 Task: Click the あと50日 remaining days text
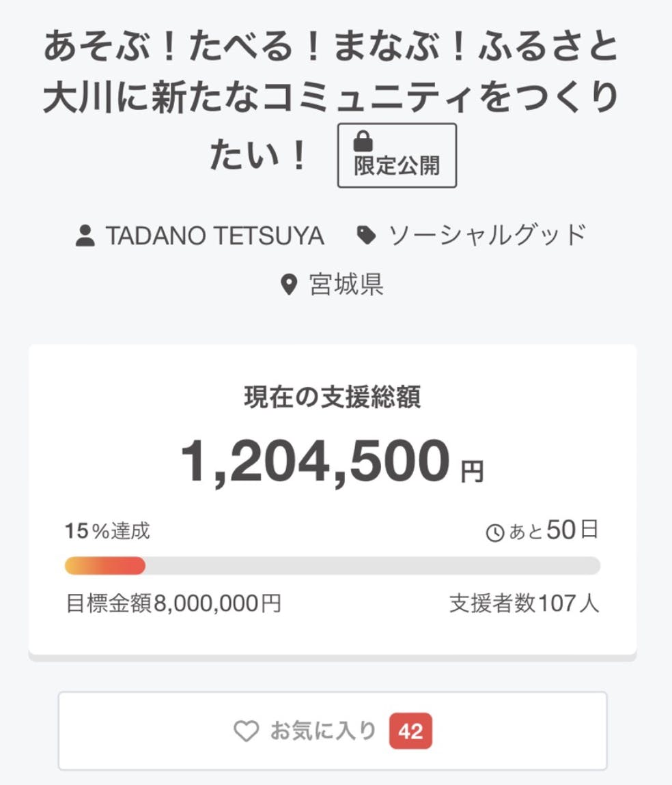click(x=553, y=531)
